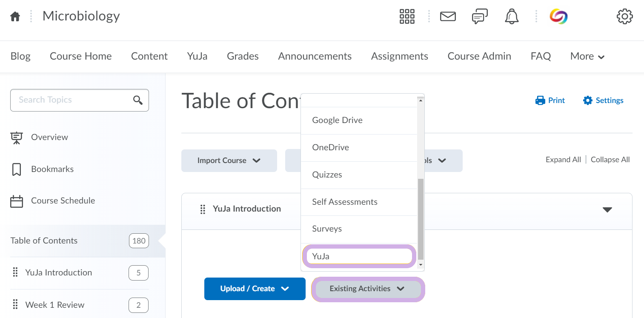Open the admin tools gear icon

click(624, 17)
